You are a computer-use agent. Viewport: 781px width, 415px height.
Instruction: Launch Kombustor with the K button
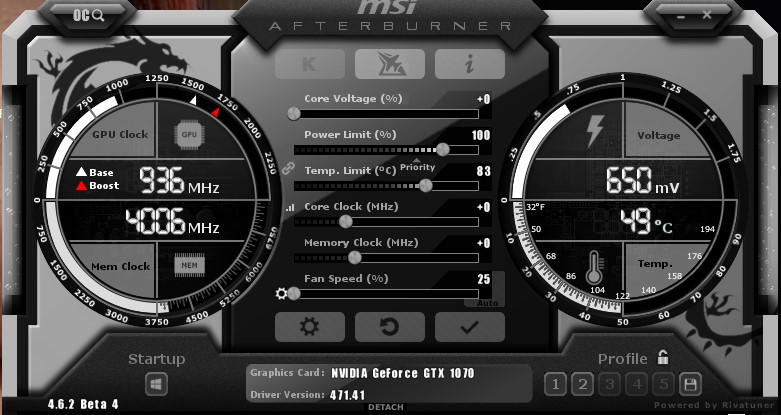[309, 63]
